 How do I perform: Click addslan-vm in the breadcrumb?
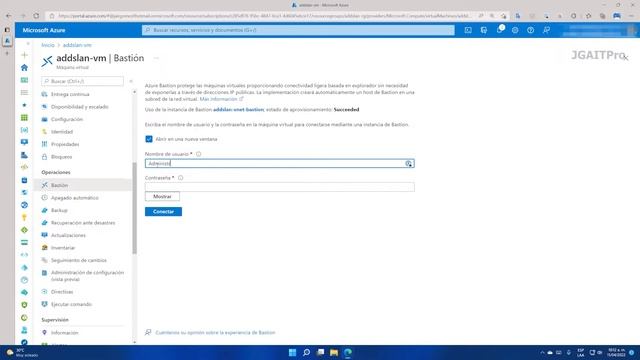77,45
